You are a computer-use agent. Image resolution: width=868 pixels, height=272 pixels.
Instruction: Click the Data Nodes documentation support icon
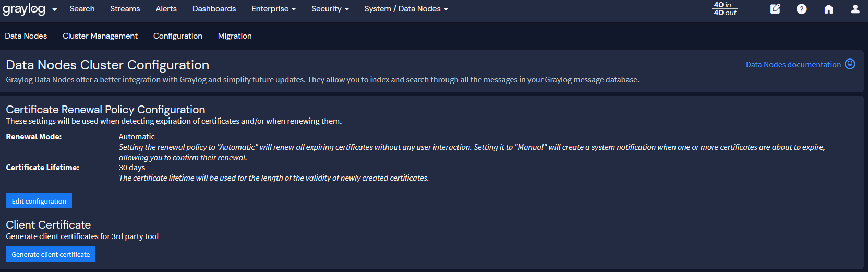(x=850, y=64)
